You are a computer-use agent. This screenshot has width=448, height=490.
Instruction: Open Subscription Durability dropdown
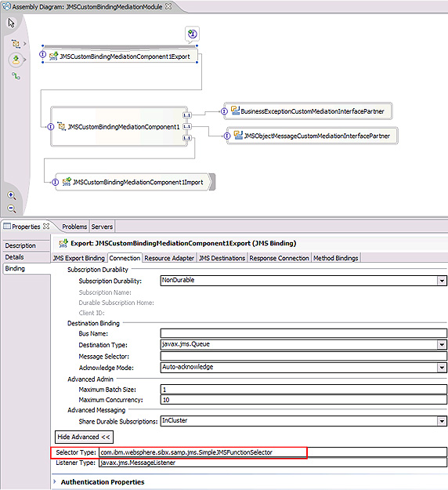(442, 281)
